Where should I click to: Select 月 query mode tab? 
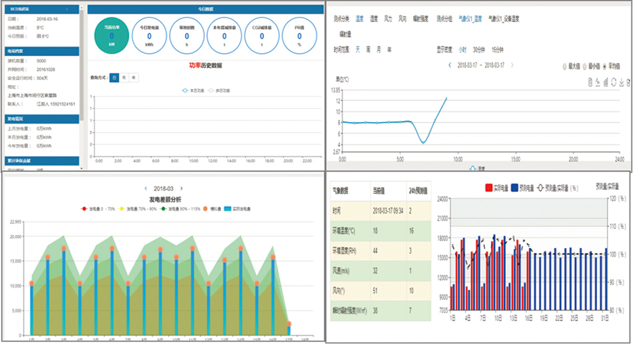pos(124,77)
